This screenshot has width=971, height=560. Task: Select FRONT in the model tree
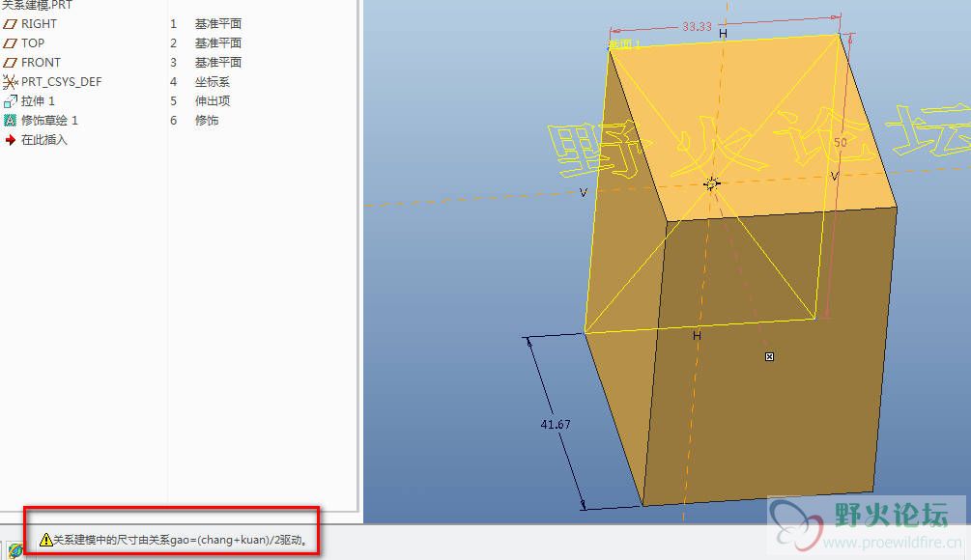[x=41, y=63]
